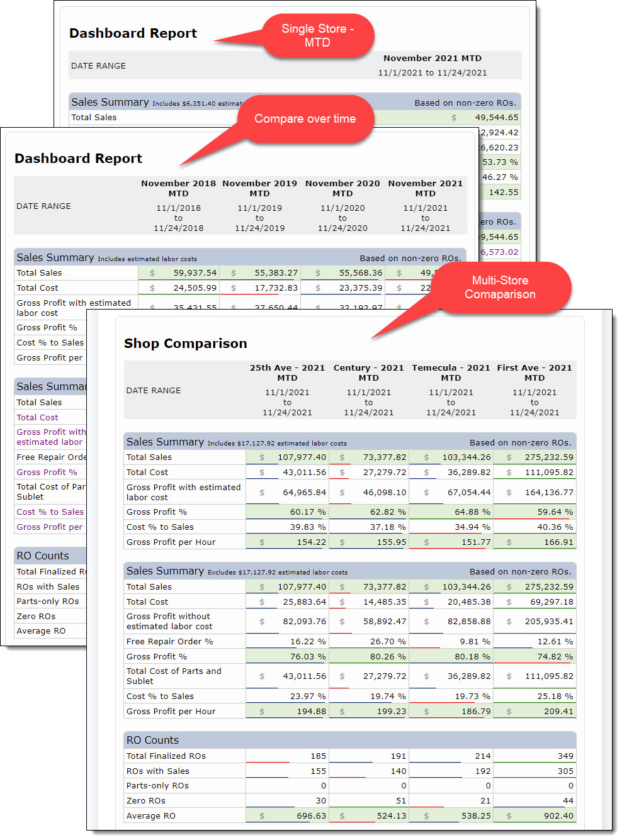Select the Total Cost value 24,505.99
This screenshot has height=840, width=622.
pos(195,288)
